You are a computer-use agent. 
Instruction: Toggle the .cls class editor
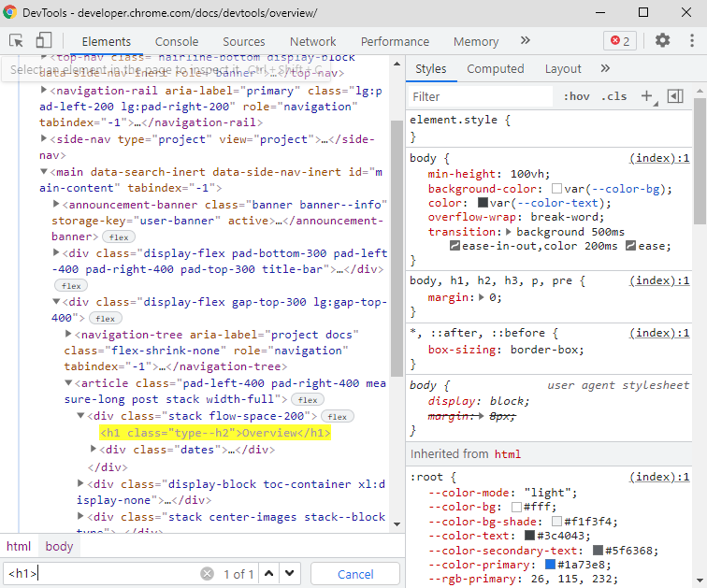click(614, 96)
